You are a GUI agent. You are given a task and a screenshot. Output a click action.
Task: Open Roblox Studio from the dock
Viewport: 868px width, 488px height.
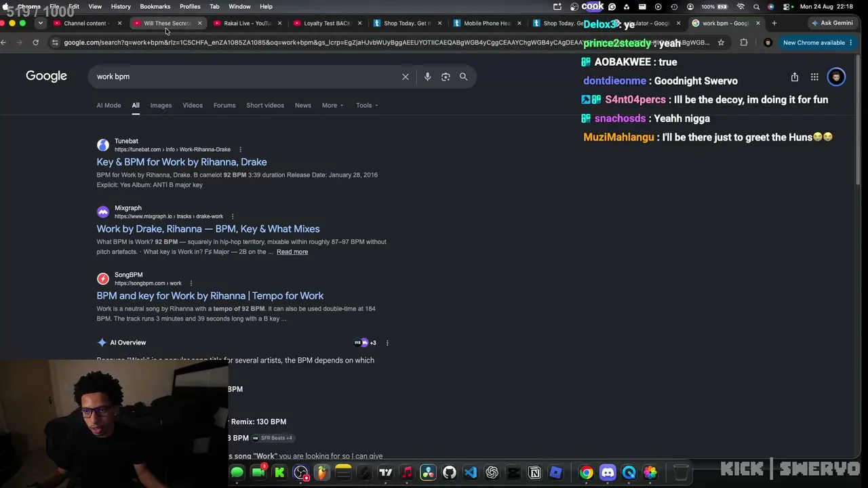[556, 472]
